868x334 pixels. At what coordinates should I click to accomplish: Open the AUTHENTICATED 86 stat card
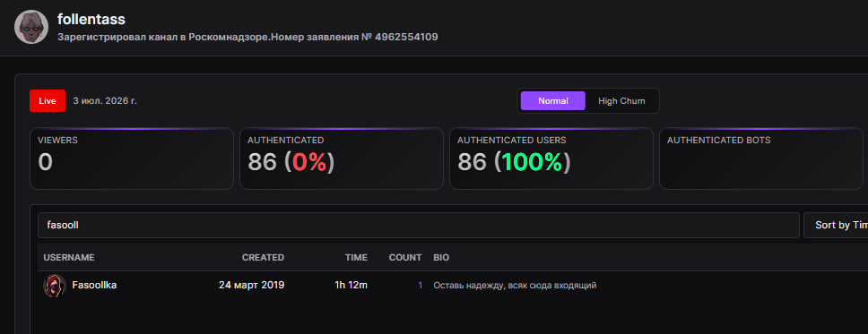[342, 158]
